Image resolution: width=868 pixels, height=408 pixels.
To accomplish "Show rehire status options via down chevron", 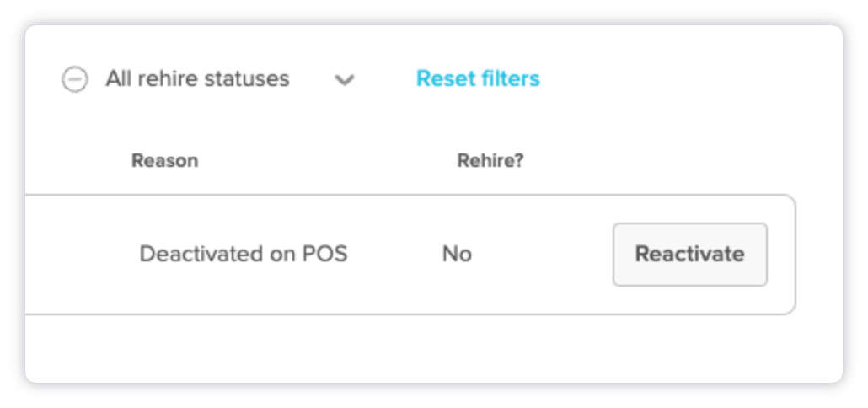I will [344, 80].
